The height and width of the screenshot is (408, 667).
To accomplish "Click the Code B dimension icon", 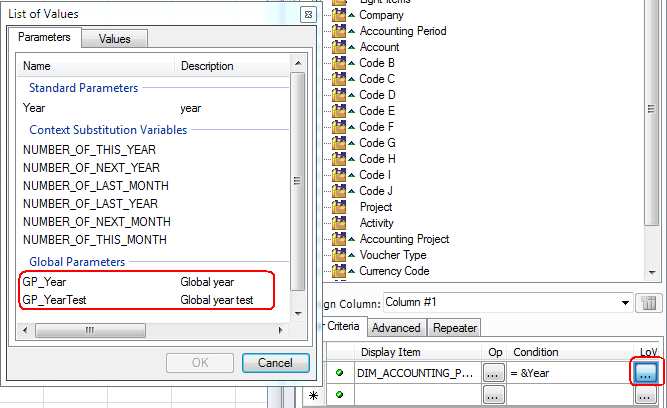I will pyautogui.click(x=339, y=63).
